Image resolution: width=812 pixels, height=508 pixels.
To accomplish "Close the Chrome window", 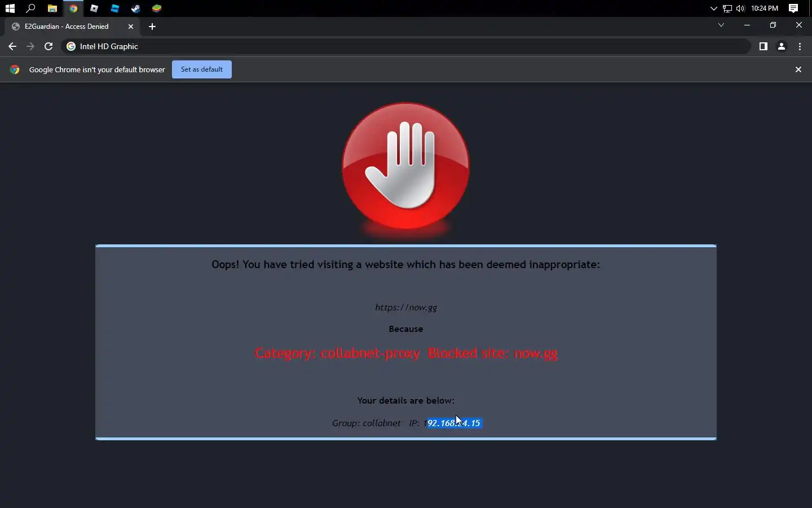I will pos(799,25).
